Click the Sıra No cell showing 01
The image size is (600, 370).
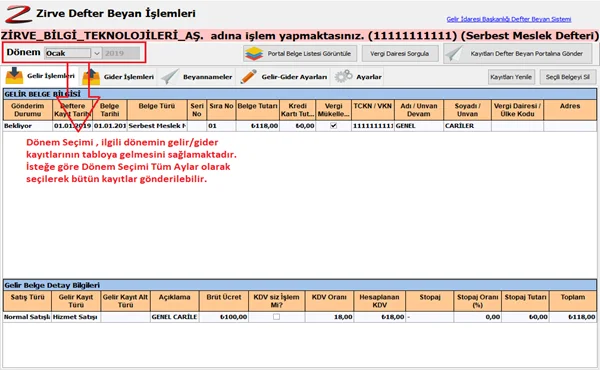pyautogui.click(x=221, y=126)
